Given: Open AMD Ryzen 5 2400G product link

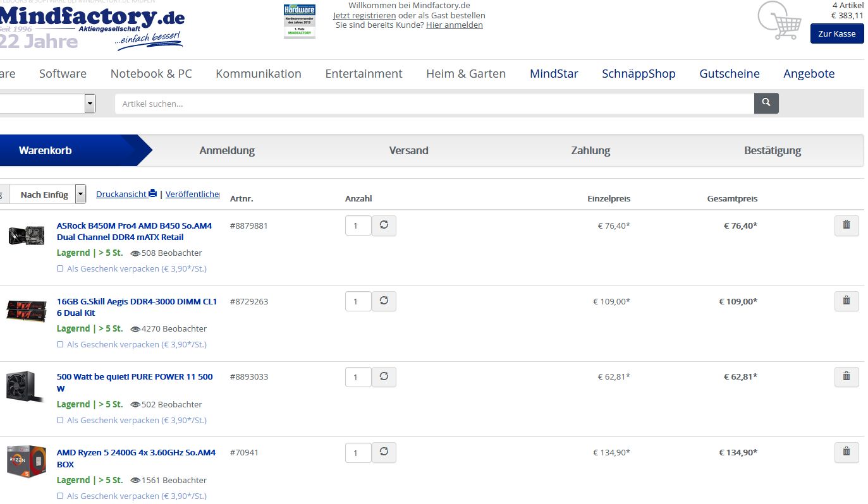Looking at the screenshot, I should [136, 459].
